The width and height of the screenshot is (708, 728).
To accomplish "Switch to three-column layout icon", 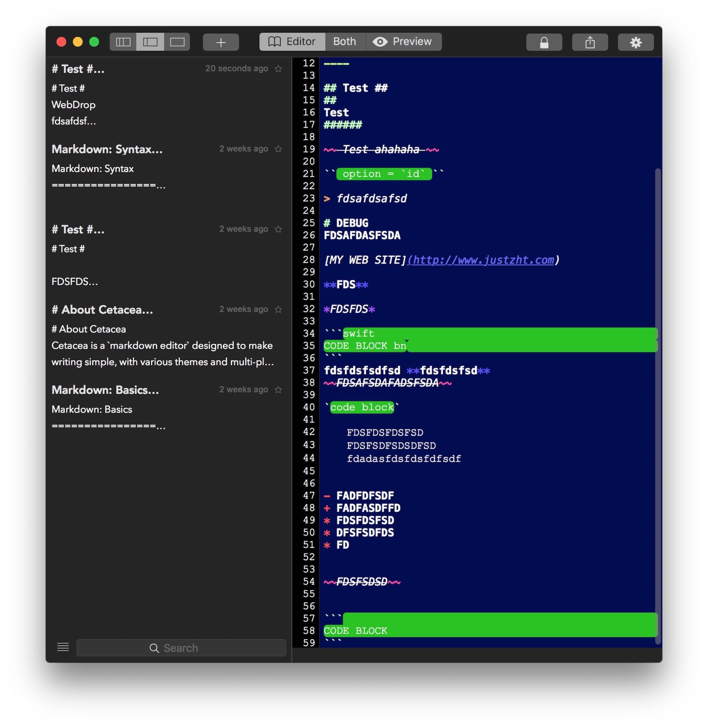I will click(123, 42).
